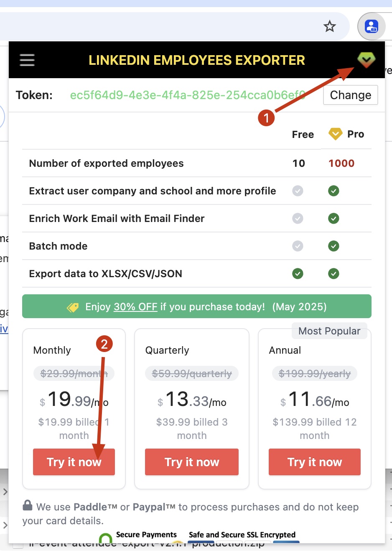
Task: Click the padlock icon beside payment notice
Action: pyautogui.click(x=27, y=506)
